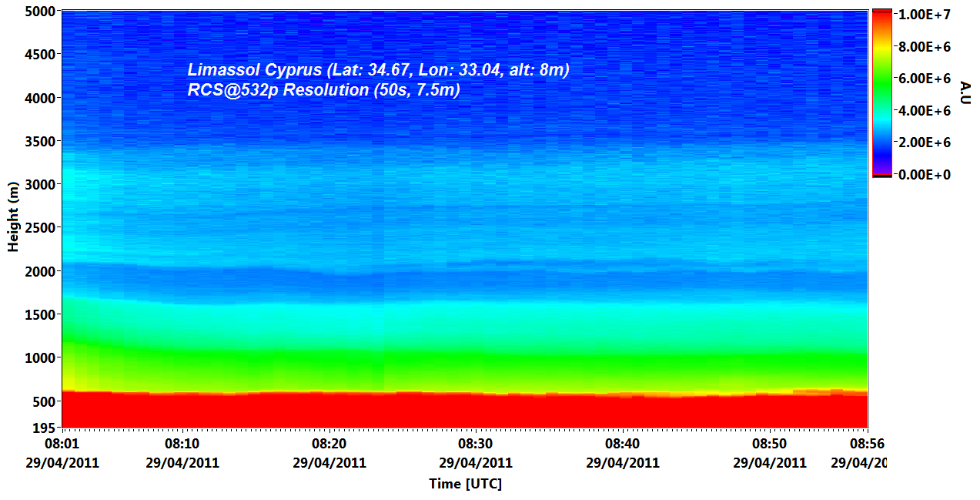Viewport: 980px width, 500px height.
Task: Select the 08:30 time tick label
Action: tap(476, 445)
